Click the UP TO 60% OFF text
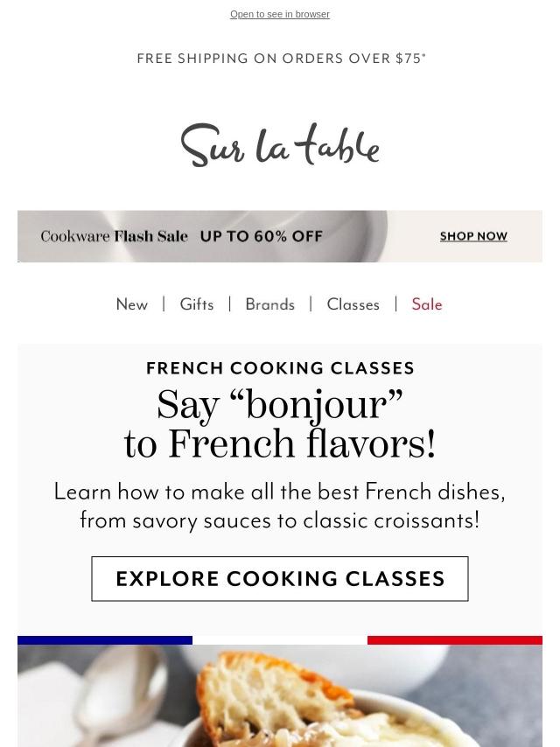 point(261,236)
